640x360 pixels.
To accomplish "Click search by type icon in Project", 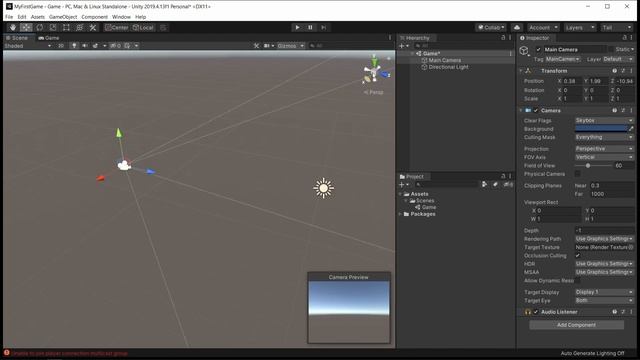I will pos(484,184).
